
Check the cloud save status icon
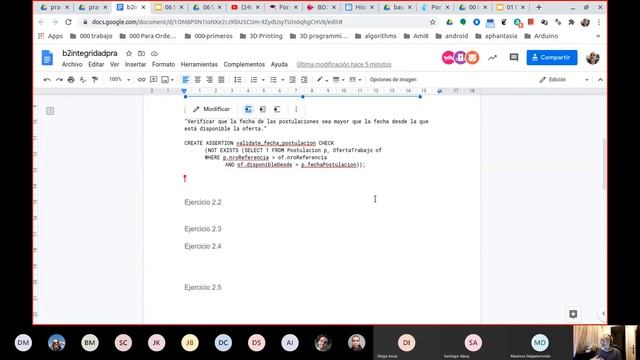(x=154, y=53)
